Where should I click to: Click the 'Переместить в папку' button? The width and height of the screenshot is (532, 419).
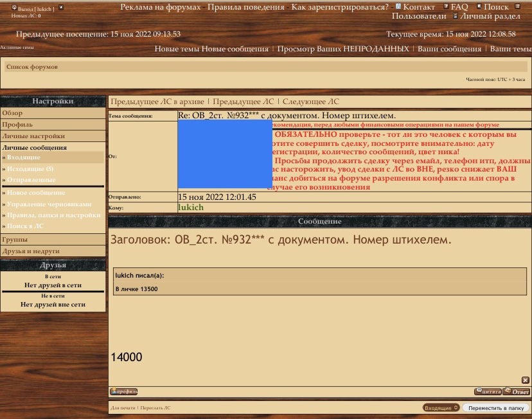click(496, 408)
